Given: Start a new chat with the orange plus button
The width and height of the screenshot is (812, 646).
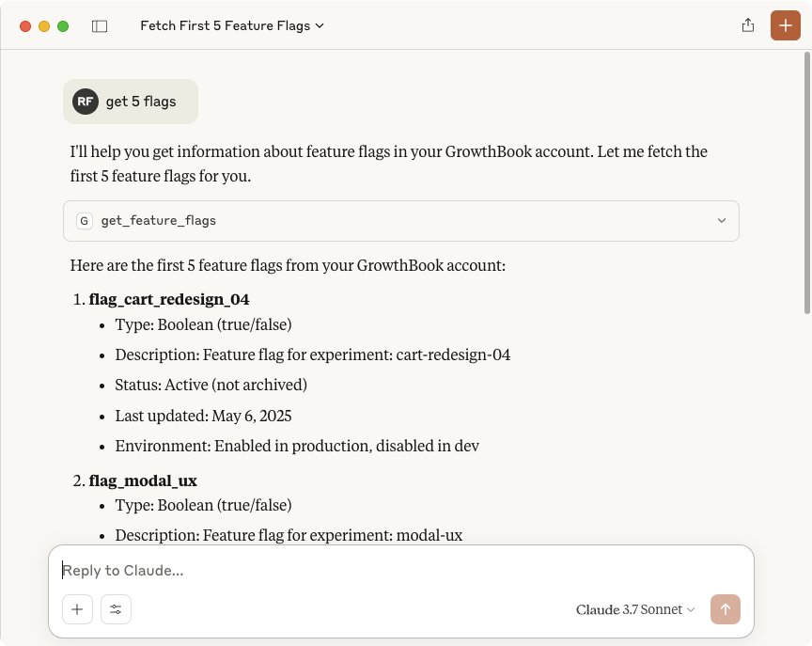Looking at the screenshot, I should pyautogui.click(x=786, y=25).
